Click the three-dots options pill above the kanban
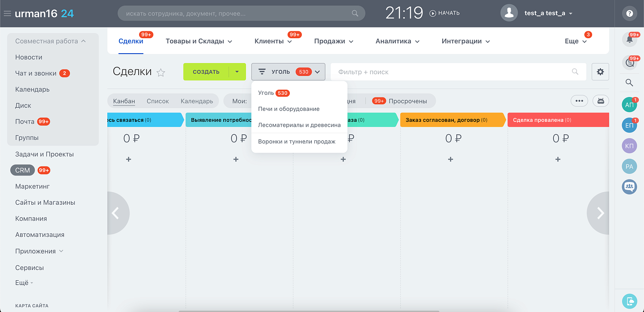Screen dimensions: 644x312 (579, 100)
